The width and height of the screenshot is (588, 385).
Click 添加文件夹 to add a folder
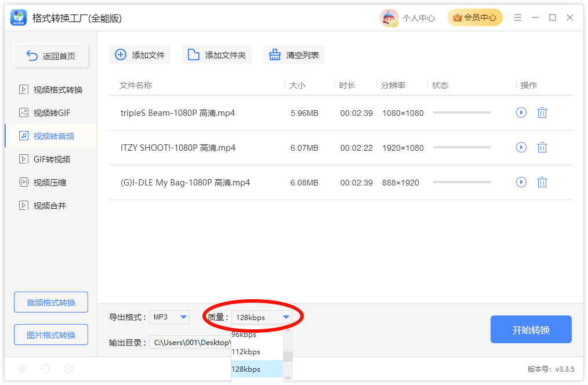click(x=217, y=55)
